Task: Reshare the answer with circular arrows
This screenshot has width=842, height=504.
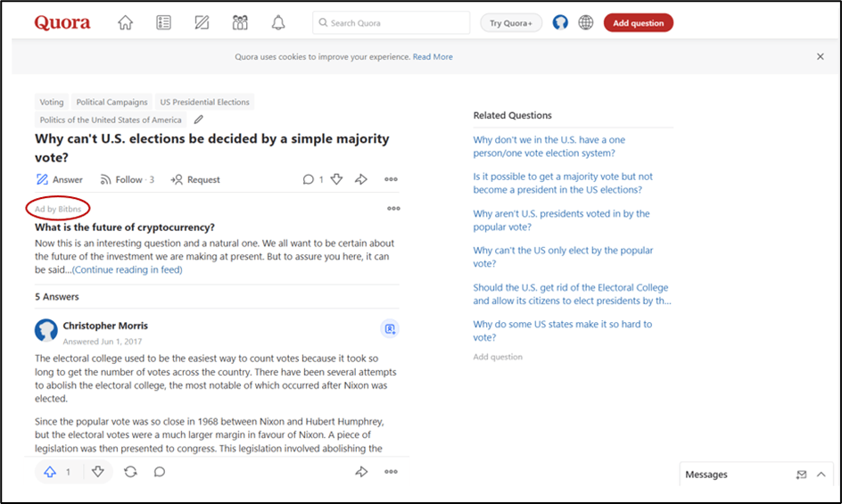Action: click(x=130, y=472)
